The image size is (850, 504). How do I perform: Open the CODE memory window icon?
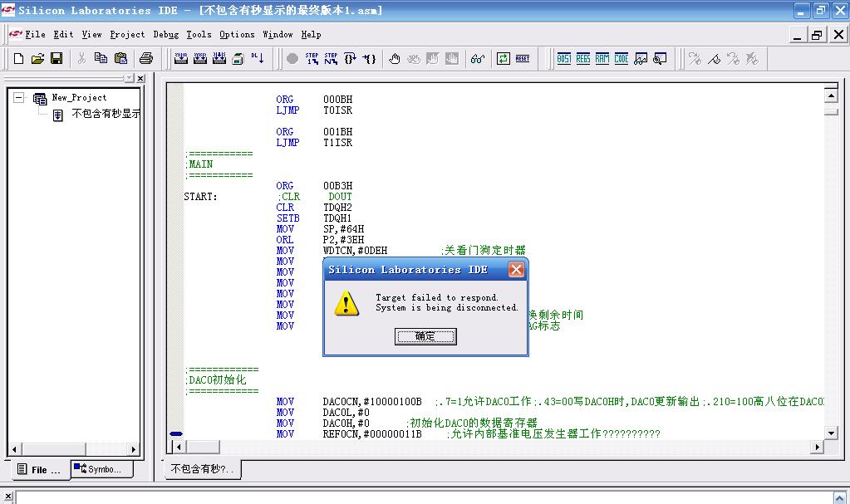point(622,58)
